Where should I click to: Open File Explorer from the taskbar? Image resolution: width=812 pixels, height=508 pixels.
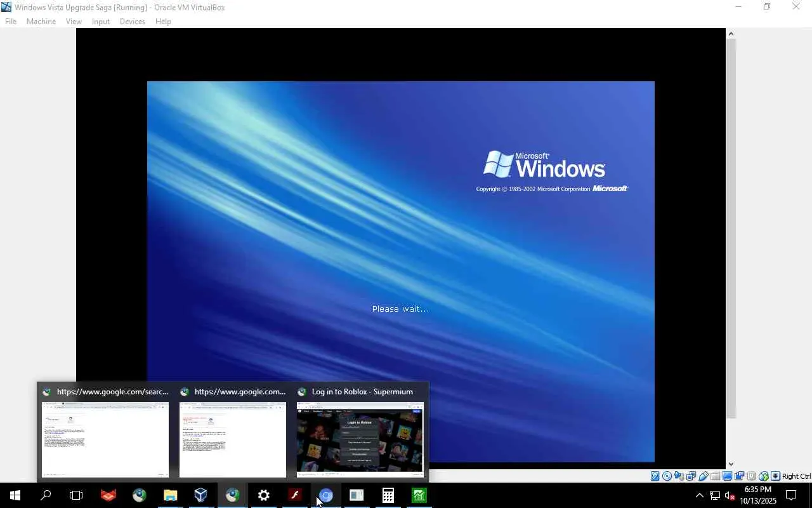(170, 495)
